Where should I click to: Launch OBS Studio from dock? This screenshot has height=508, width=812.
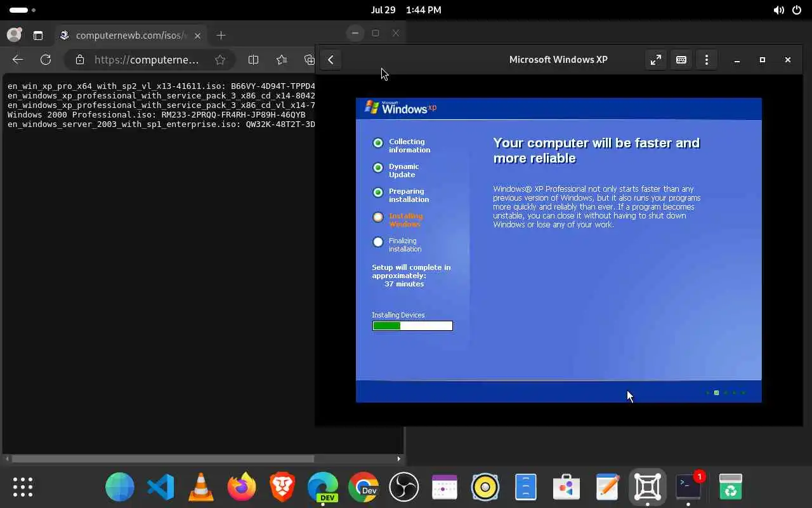coord(404,487)
